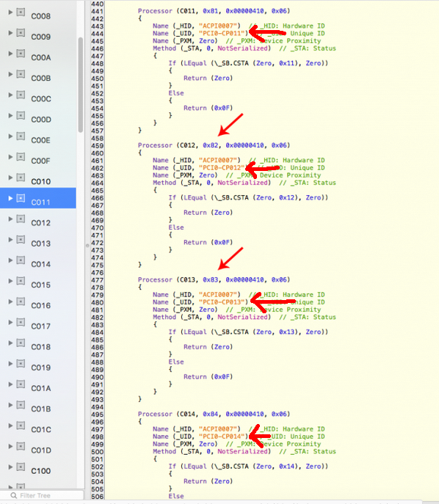The width and height of the screenshot is (439, 504).
Task: Expand the C009 tree node
Action: (10, 33)
